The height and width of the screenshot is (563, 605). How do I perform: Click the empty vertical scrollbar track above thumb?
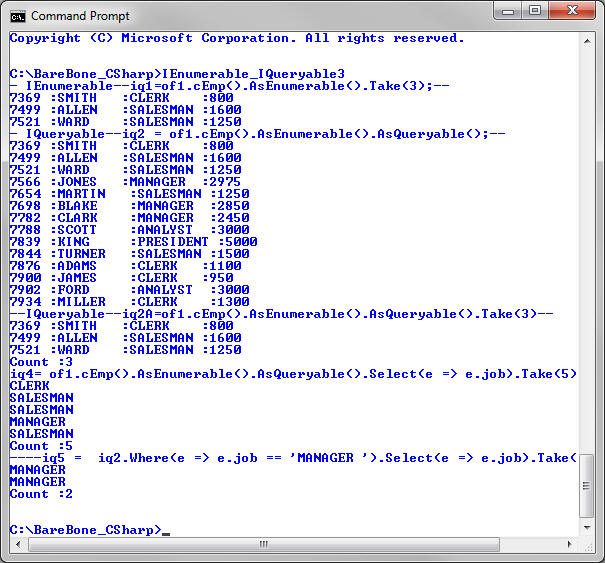click(x=587, y=250)
